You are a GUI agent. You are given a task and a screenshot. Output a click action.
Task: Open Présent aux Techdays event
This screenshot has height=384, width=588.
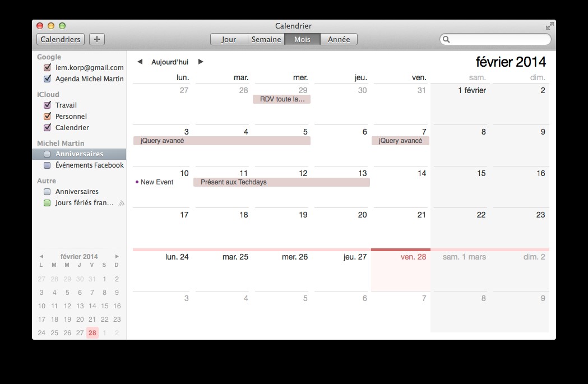tap(281, 182)
